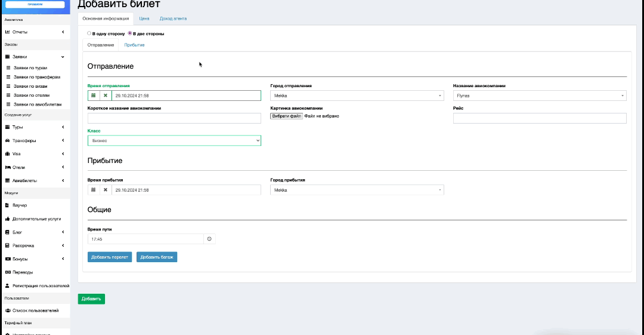Click Выбрати файл upload button
This screenshot has height=335, width=644.
286,116
